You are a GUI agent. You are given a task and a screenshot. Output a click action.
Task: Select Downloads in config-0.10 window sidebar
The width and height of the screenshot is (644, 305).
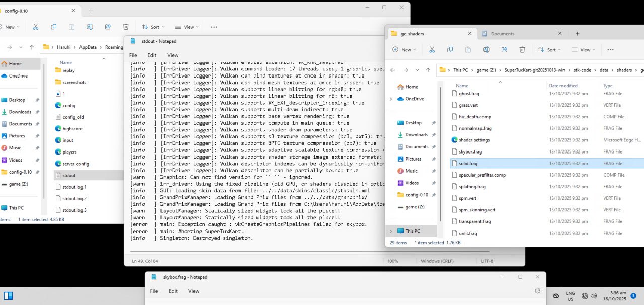(20, 112)
